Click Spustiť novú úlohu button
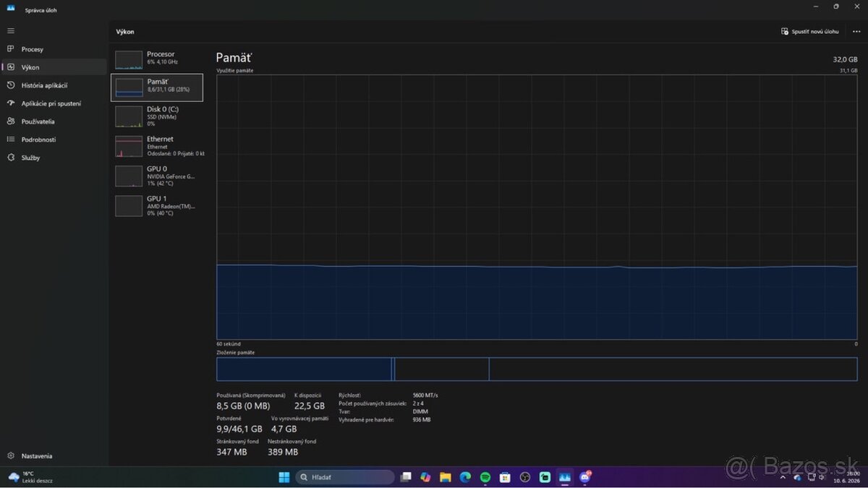This screenshot has height=488, width=868. click(810, 32)
